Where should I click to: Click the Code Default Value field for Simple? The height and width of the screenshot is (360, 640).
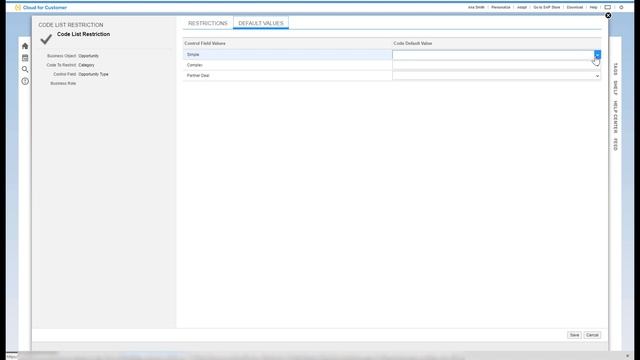pos(493,55)
